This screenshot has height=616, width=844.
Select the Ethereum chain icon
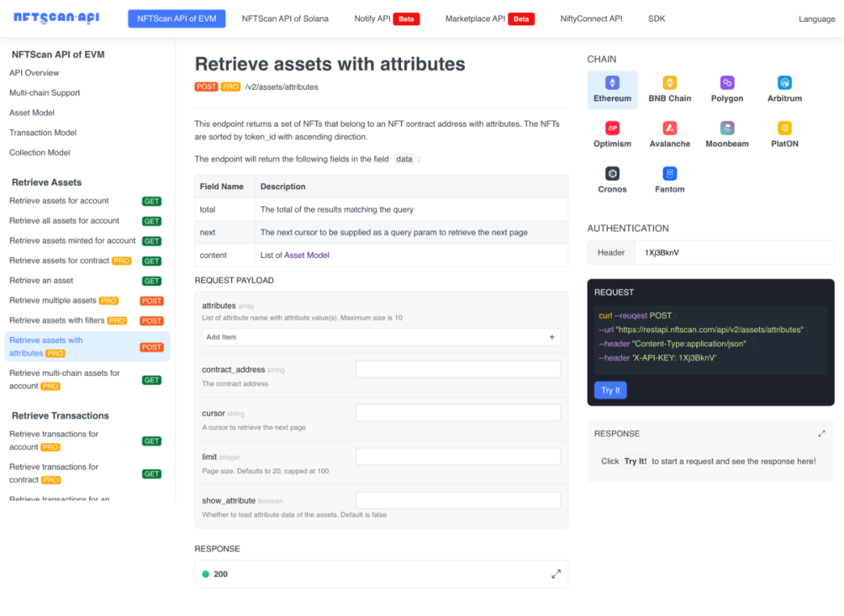tap(613, 83)
